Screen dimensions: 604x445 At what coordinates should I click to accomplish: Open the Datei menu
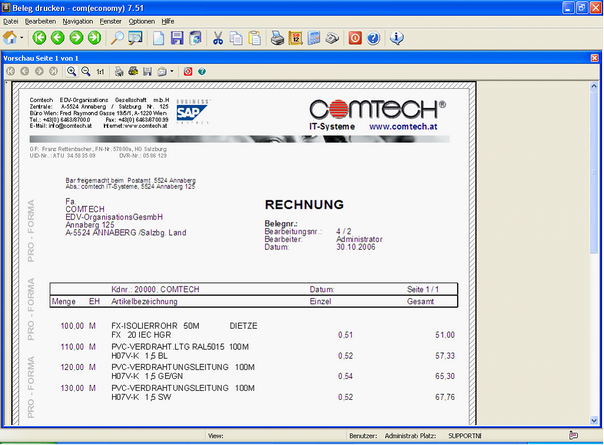click(x=11, y=21)
